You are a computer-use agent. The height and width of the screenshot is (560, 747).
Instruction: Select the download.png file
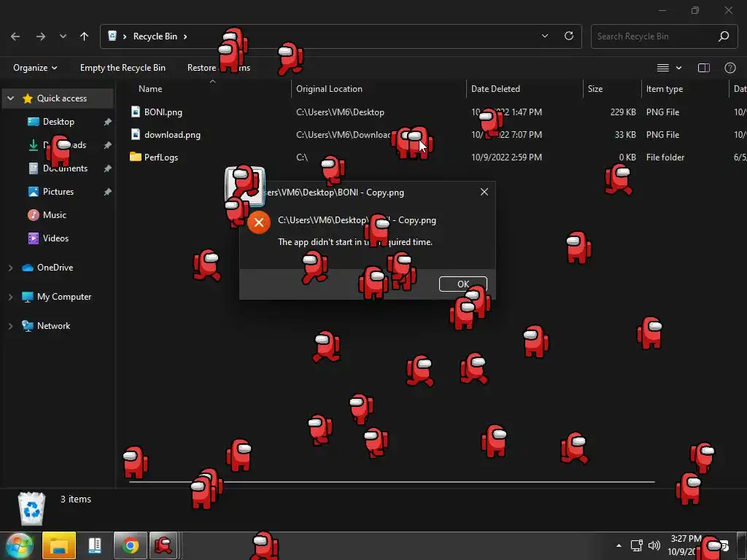click(172, 135)
